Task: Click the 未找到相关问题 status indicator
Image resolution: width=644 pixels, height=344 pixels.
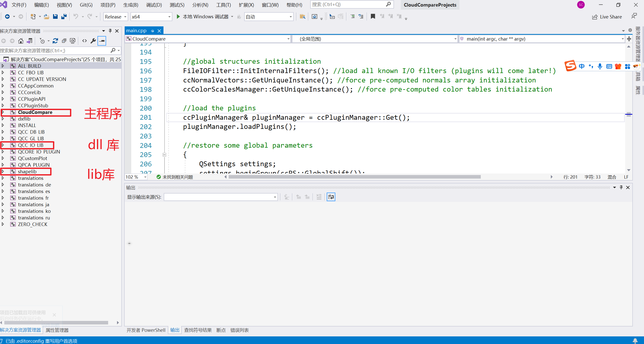Action: point(175,177)
